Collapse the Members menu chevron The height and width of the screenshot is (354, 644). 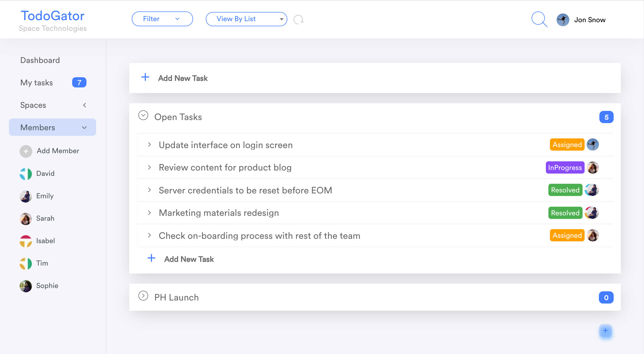84,127
